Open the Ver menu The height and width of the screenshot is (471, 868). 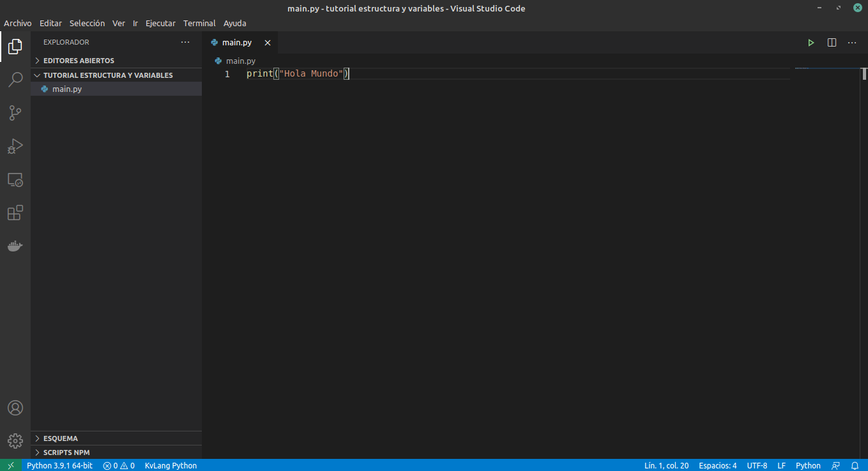pos(119,23)
